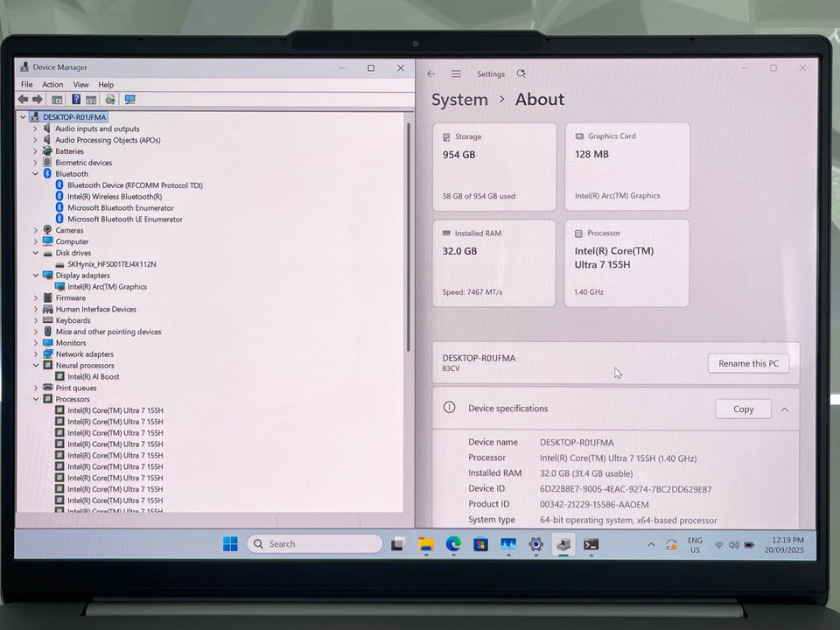This screenshot has height=630, width=840.
Task: Select the Intel(R) Wireless Bluetooth(R) device
Action: (x=115, y=197)
